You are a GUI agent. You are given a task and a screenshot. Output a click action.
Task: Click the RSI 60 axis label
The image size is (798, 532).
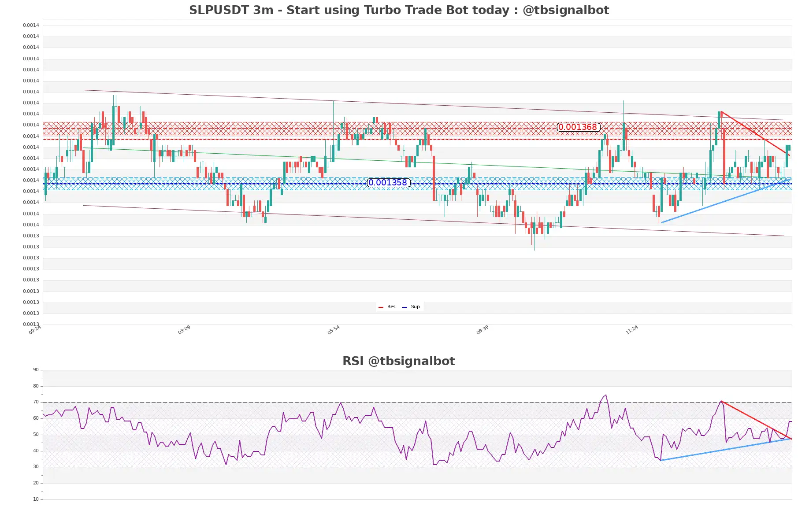[x=36, y=418]
